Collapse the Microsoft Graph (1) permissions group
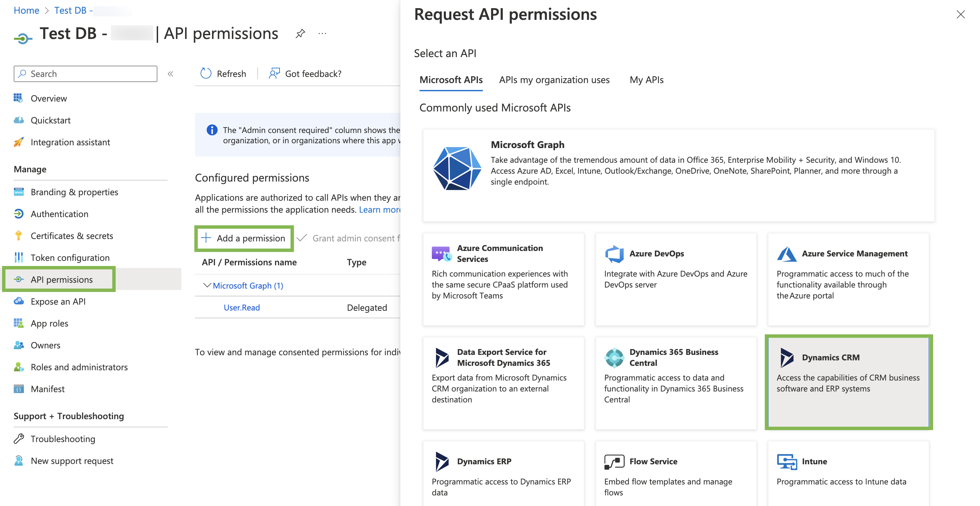The height and width of the screenshot is (506, 980). point(207,285)
